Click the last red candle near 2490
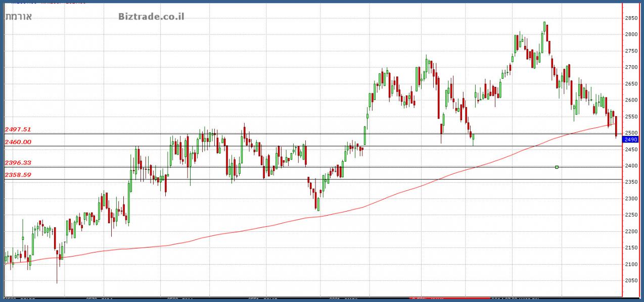 click(x=616, y=126)
